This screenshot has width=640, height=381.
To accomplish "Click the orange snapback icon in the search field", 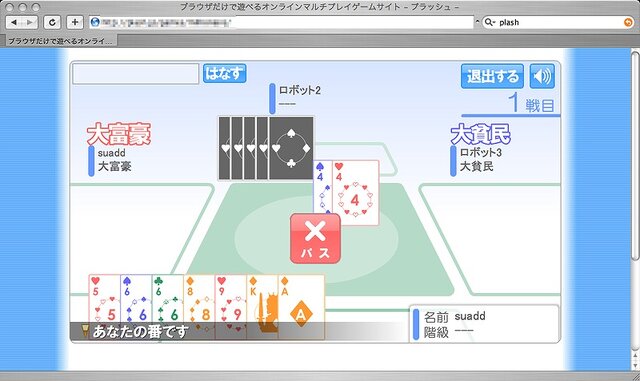I will point(628,22).
